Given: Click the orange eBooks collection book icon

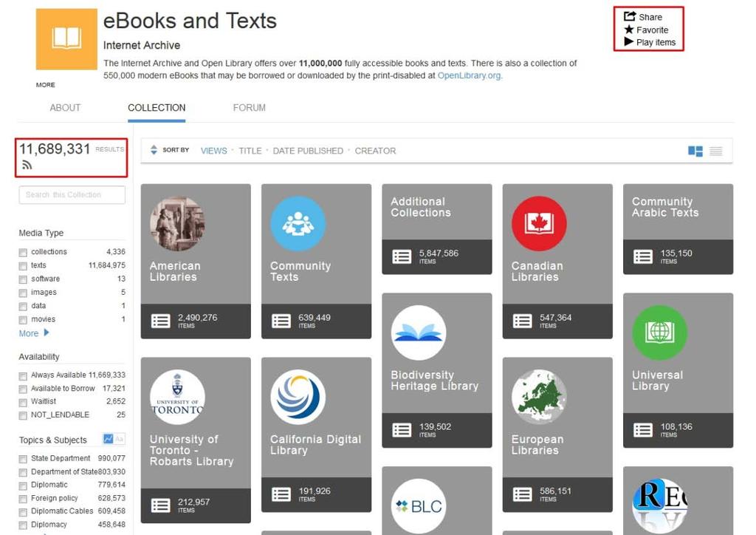Looking at the screenshot, I should (66, 39).
